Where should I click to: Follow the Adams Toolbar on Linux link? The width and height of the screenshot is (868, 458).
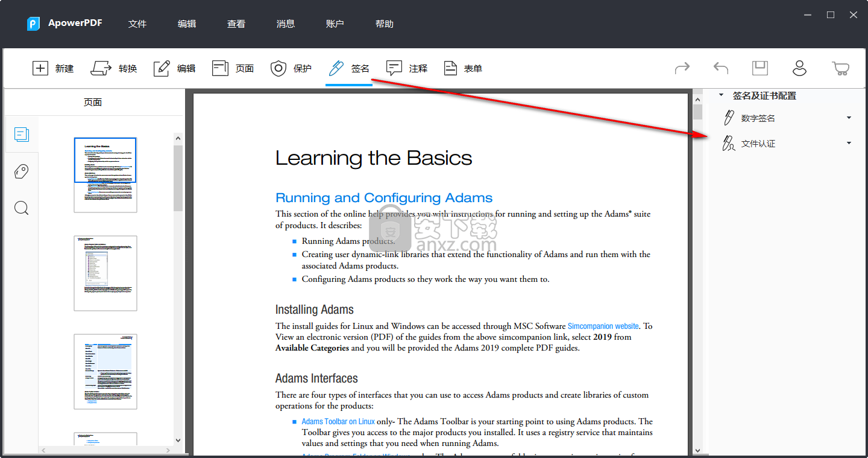338,422
